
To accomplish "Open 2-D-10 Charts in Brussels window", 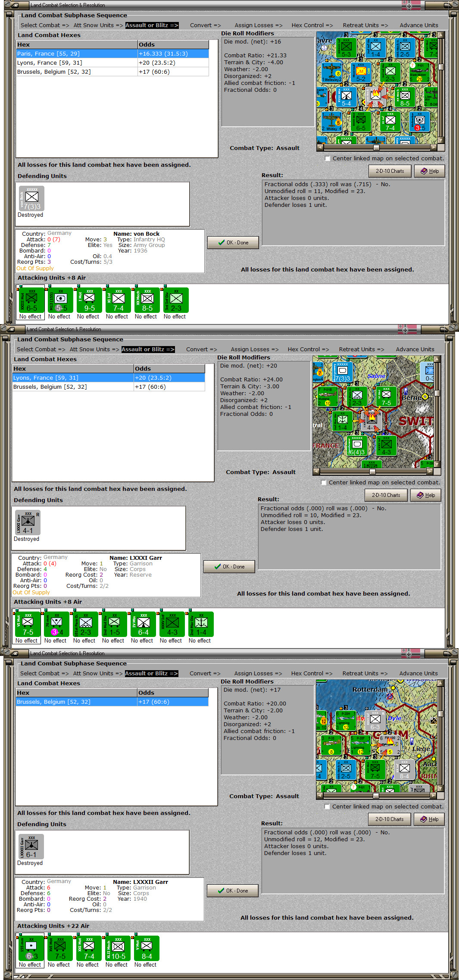I will coord(390,819).
